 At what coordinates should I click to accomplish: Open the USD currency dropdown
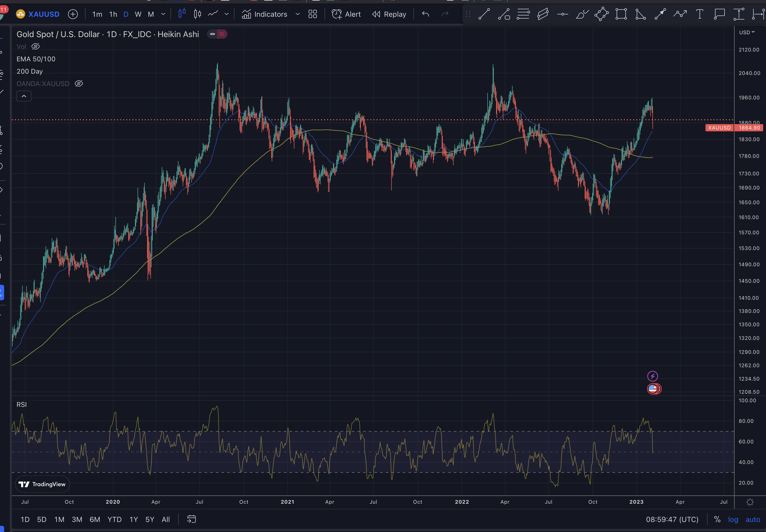click(747, 32)
